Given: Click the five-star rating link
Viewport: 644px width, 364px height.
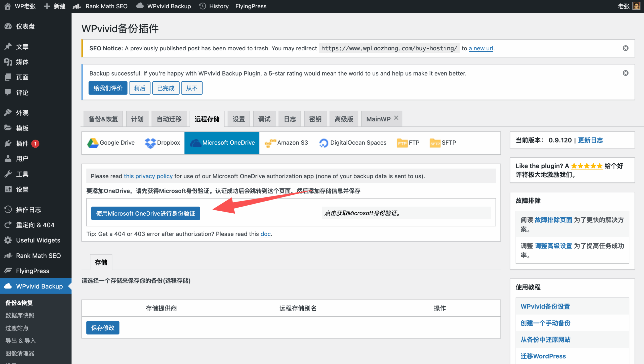Looking at the screenshot, I should point(587,166).
